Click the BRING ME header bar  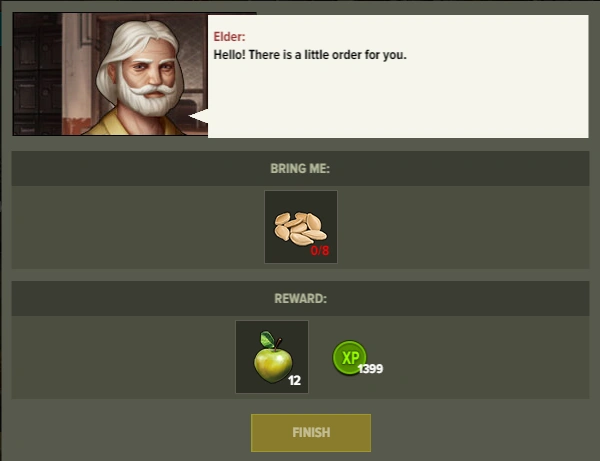point(300,168)
